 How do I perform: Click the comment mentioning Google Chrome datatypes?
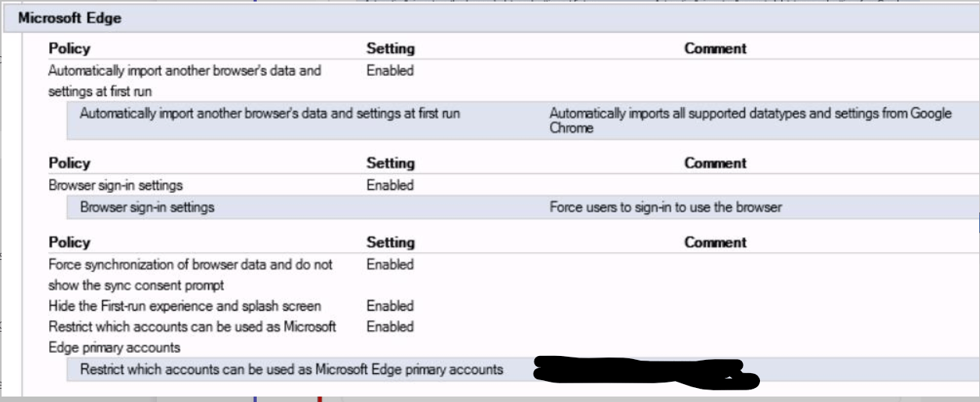(750, 120)
